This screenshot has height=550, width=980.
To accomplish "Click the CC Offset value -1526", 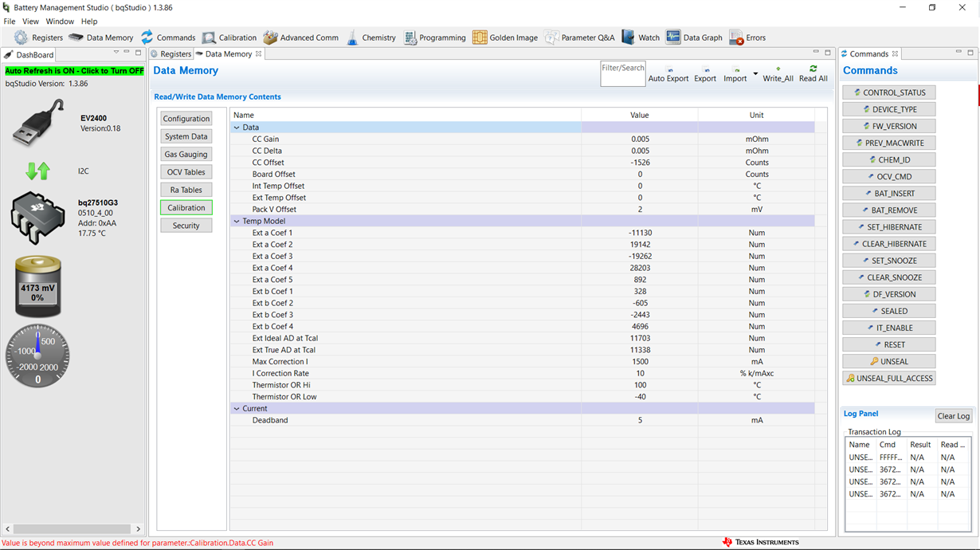I will coord(640,163).
